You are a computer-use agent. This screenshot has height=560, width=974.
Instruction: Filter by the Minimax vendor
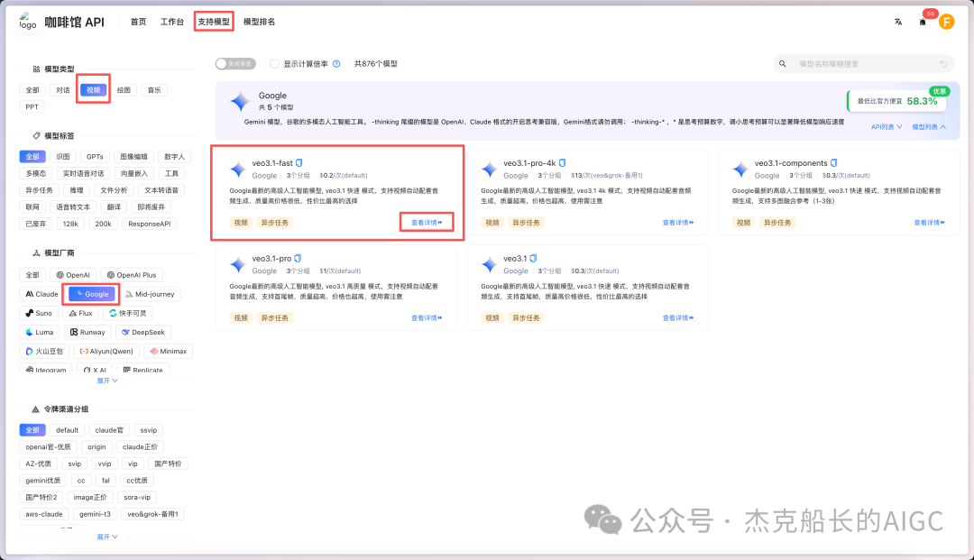[x=168, y=352]
